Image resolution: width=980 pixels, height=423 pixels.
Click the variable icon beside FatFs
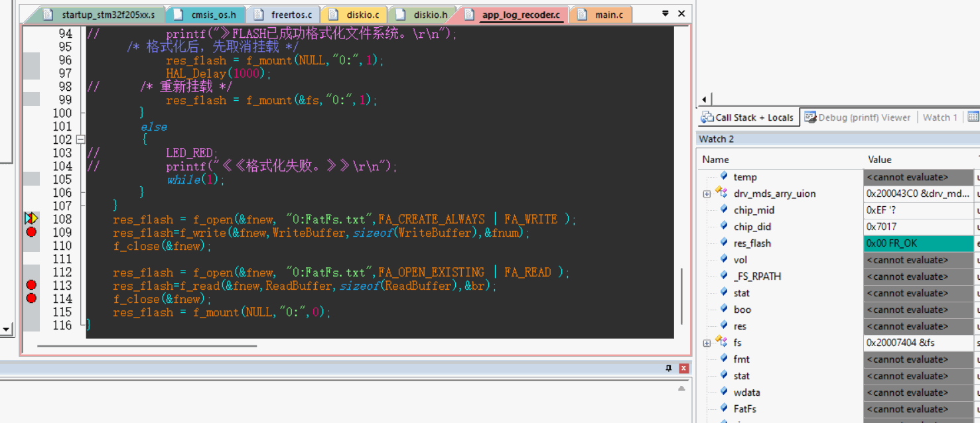click(x=724, y=408)
